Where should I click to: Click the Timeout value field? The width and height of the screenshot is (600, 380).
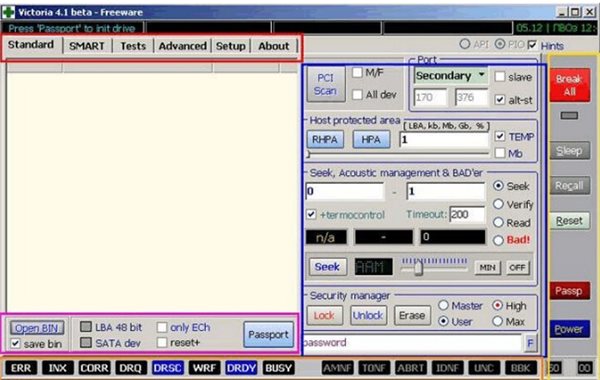(467, 214)
